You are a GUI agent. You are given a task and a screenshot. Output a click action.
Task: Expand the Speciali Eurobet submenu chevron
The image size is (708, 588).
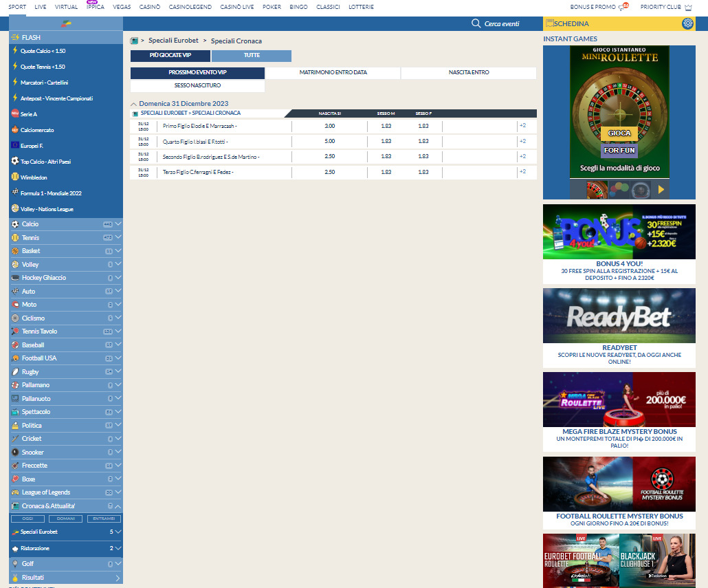(x=118, y=532)
